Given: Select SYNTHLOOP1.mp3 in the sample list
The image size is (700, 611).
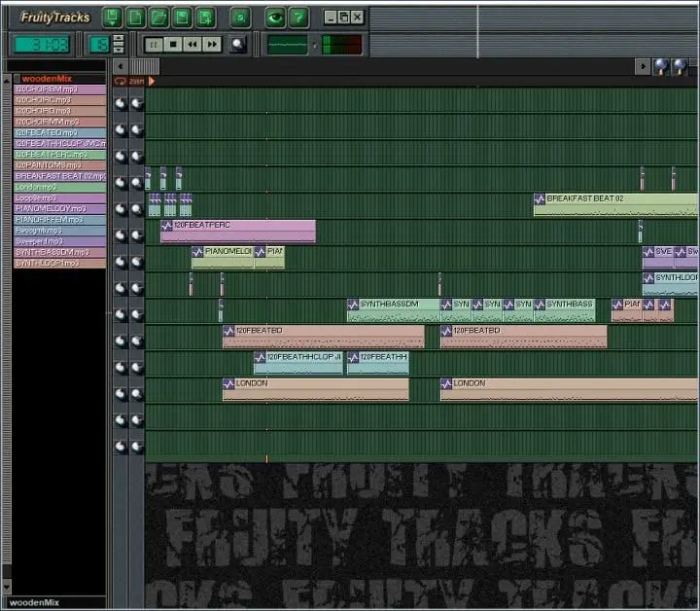Looking at the screenshot, I should click(60, 263).
